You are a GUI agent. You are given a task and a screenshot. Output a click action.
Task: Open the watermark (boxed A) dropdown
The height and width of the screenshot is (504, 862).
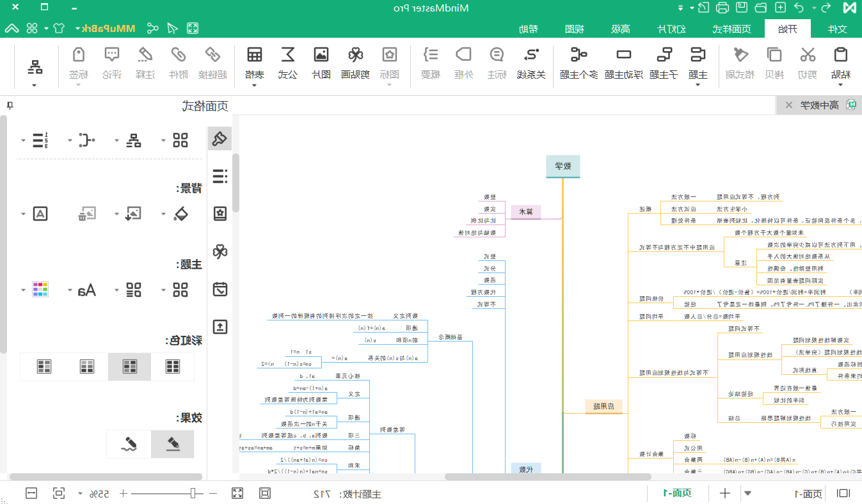(24, 214)
